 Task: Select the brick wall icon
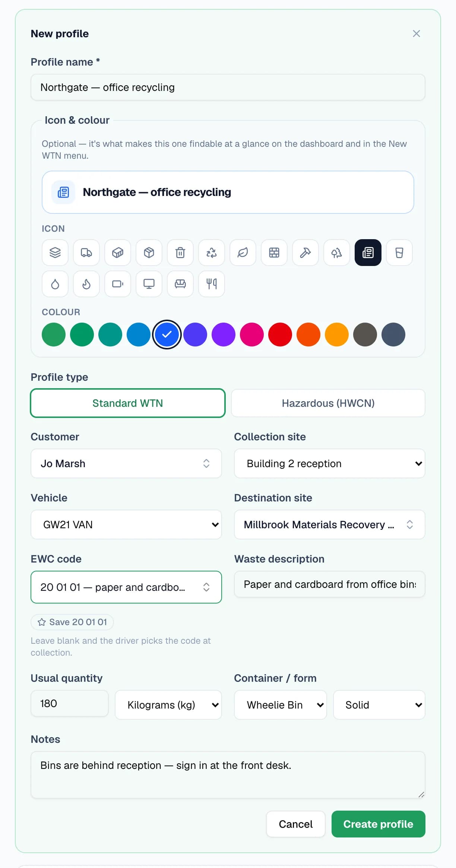pos(274,253)
